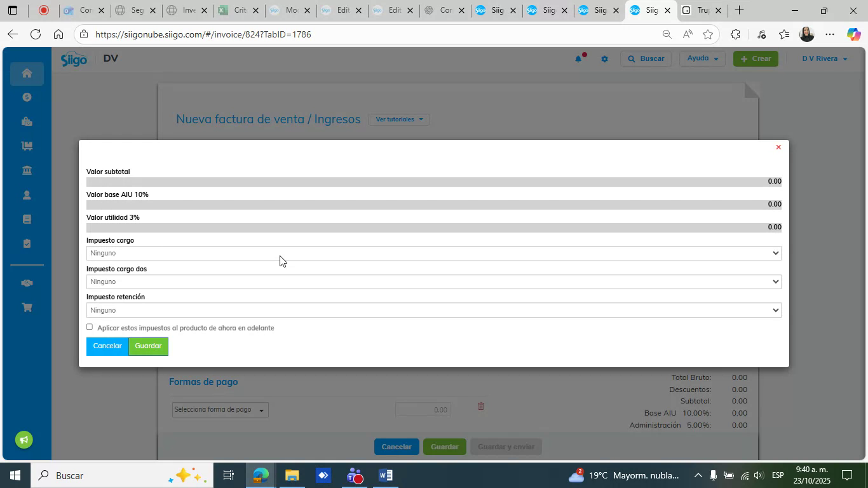Click the browser home icon
Screen dimensions: 868x488
pos(58,34)
